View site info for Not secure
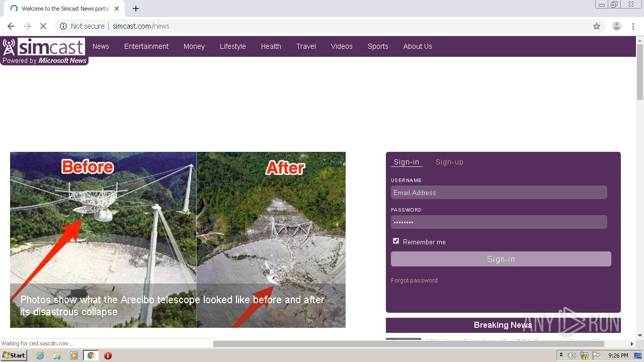The height and width of the screenshot is (362, 644). (82, 26)
